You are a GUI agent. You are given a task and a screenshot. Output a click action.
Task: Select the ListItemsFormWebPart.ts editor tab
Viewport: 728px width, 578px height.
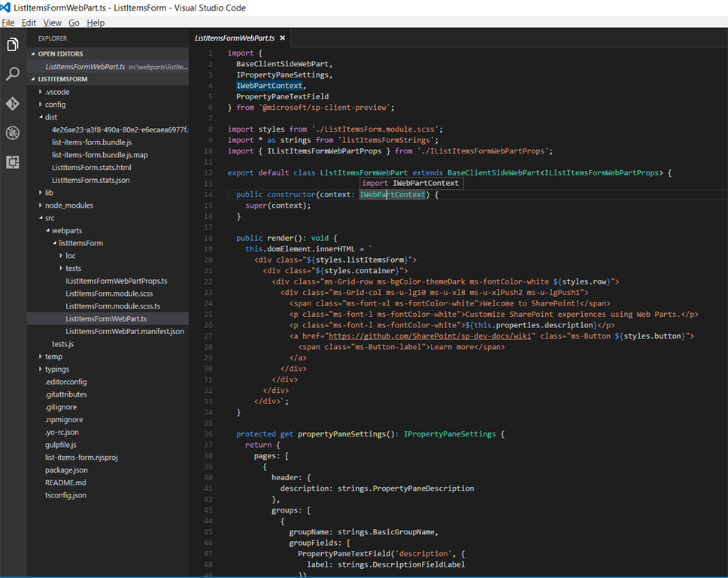(x=235, y=38)
